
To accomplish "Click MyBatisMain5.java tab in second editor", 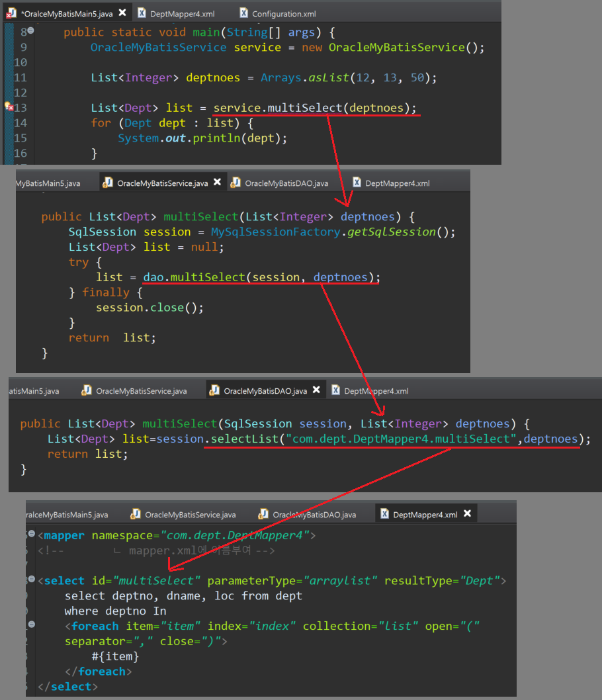I will point(48,183).
